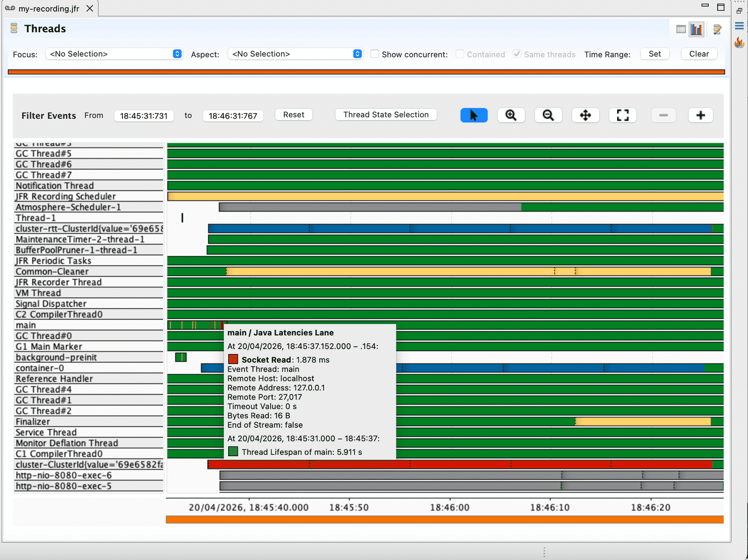The image size is (748, 560).
Task: Activate the zoom out magnifier tool
Action: (548, 115)
